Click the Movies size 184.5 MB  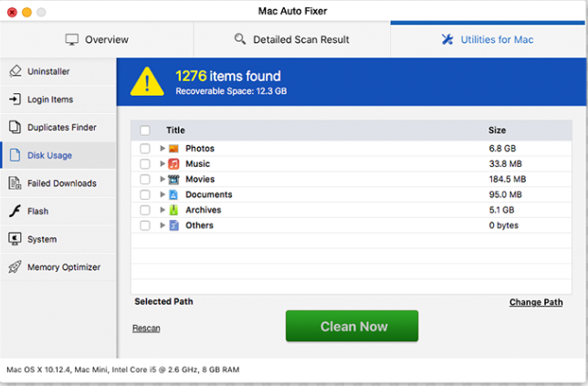coord(508,179)
